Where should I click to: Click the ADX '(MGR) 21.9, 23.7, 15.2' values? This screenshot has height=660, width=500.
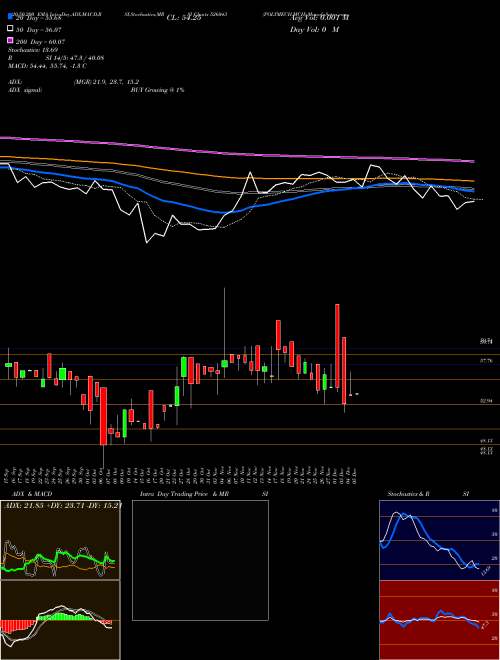coord(106,82)
